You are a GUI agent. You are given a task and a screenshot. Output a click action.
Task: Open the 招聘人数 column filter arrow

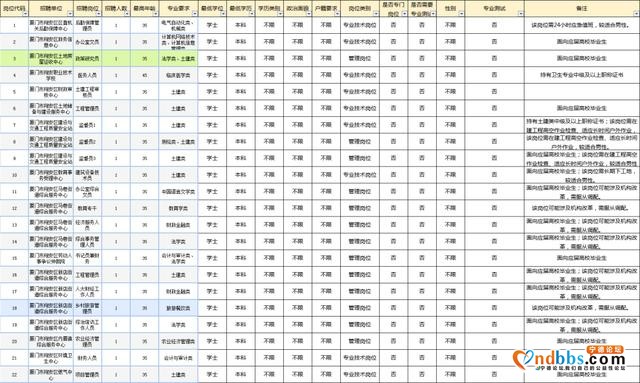pyautogui.click(x=127, y=14)
